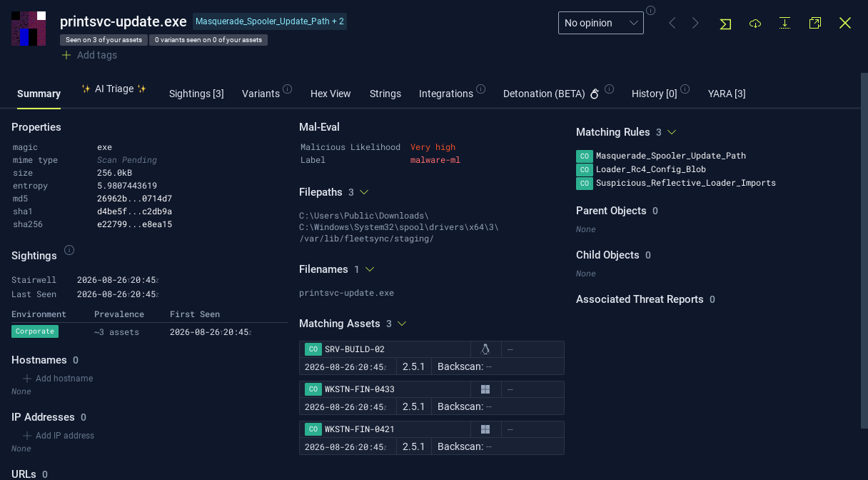Switch to Summary tab
This screenshot has width=868, height=480.
39,94
